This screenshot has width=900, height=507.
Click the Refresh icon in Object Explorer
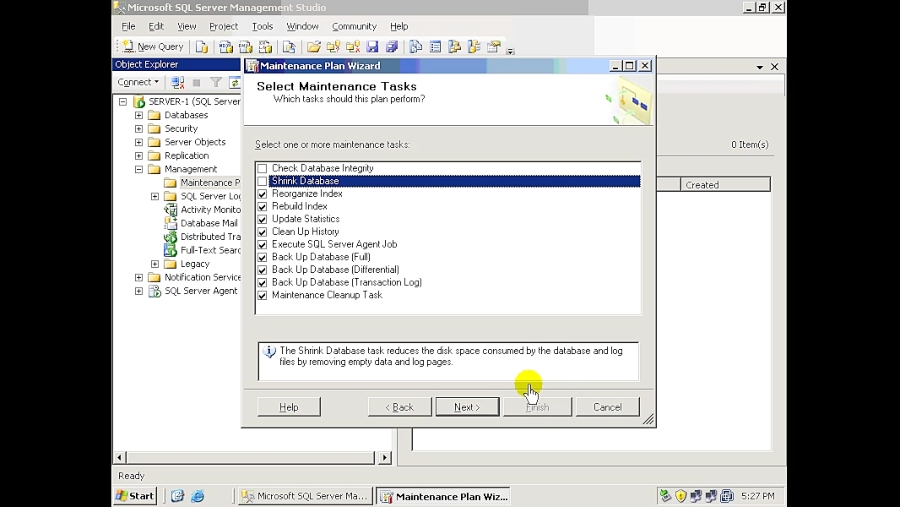tap(234, 83)
